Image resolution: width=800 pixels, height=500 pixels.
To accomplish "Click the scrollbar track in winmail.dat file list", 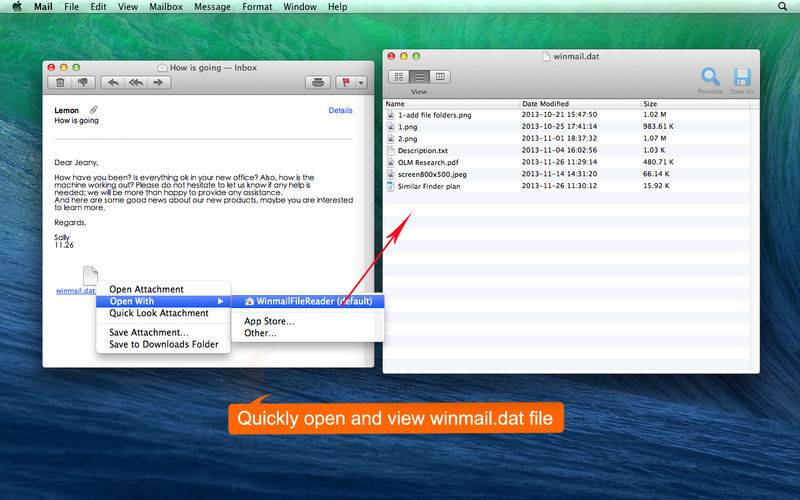I will 755,240.
